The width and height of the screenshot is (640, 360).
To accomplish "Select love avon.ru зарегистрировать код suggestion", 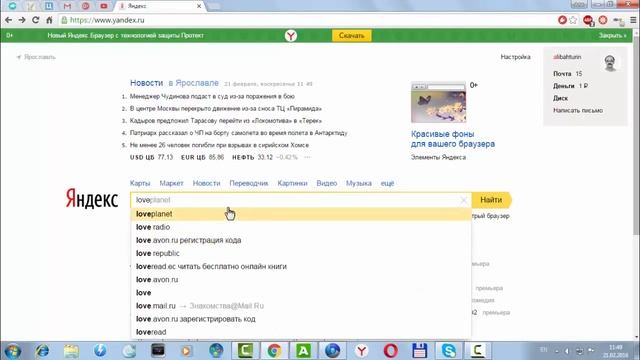I will (x=301, y=319).
